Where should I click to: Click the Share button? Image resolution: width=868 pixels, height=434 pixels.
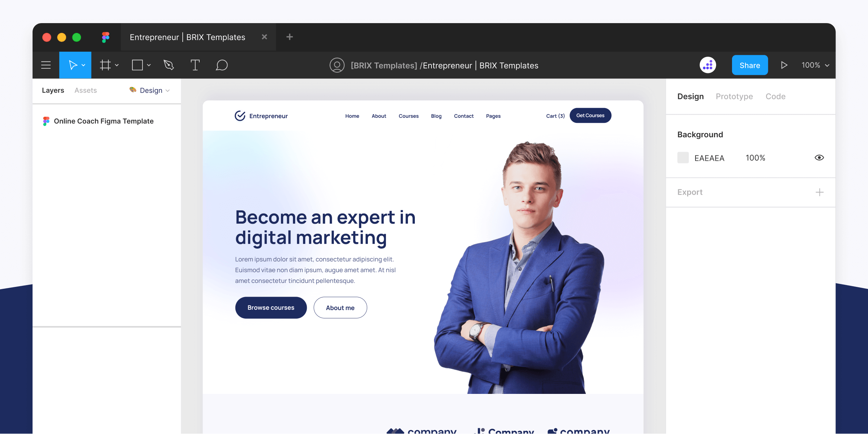tap(749, 65)
